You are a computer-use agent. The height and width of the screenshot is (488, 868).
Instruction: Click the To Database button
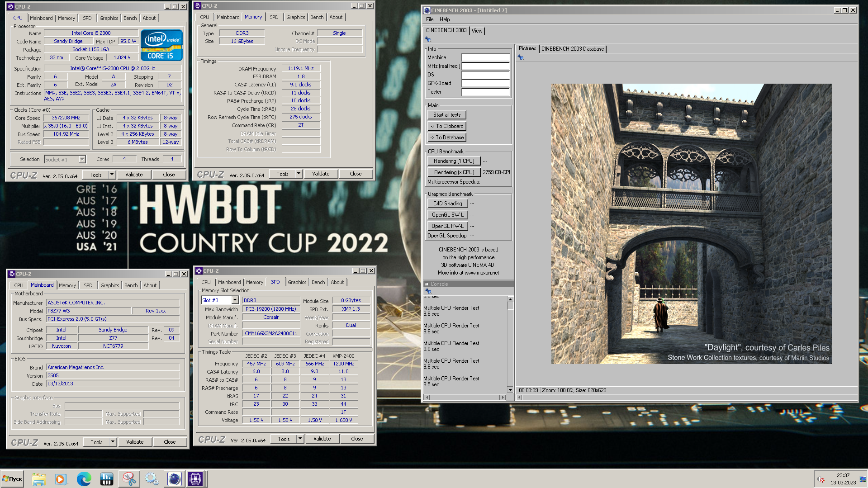447,137
